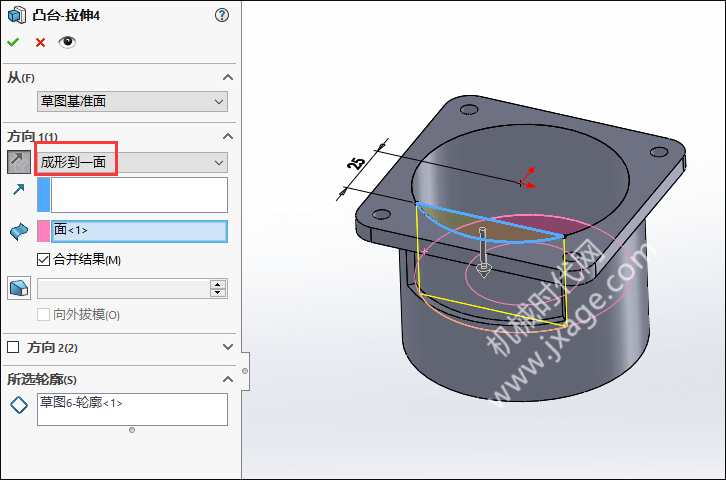This screenshot has height=480, width=726.
Task: Uncheck 合并结果(M) checkbox
Action: click(44, 259)
